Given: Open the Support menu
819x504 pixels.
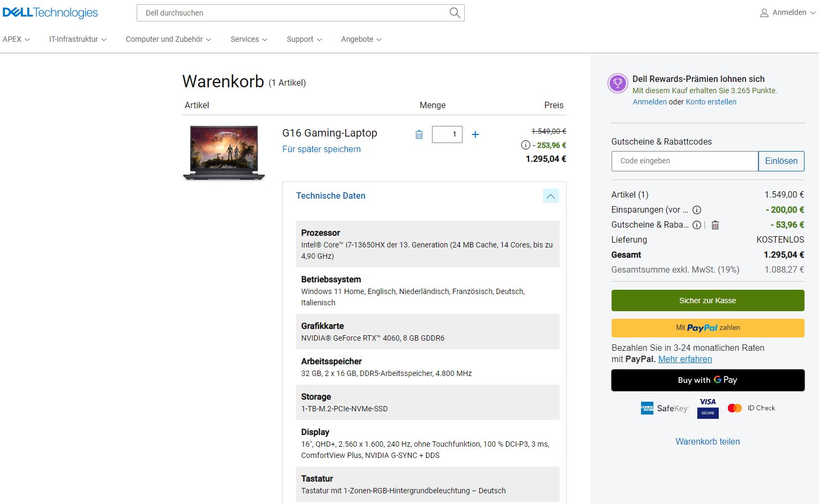Looking at the screenshot, I should [304, 39].
